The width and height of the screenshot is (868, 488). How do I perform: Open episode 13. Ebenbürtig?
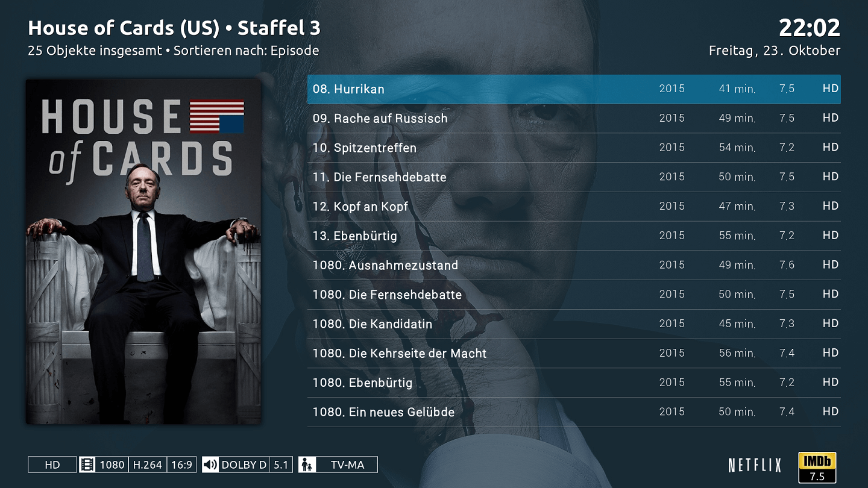574,236
